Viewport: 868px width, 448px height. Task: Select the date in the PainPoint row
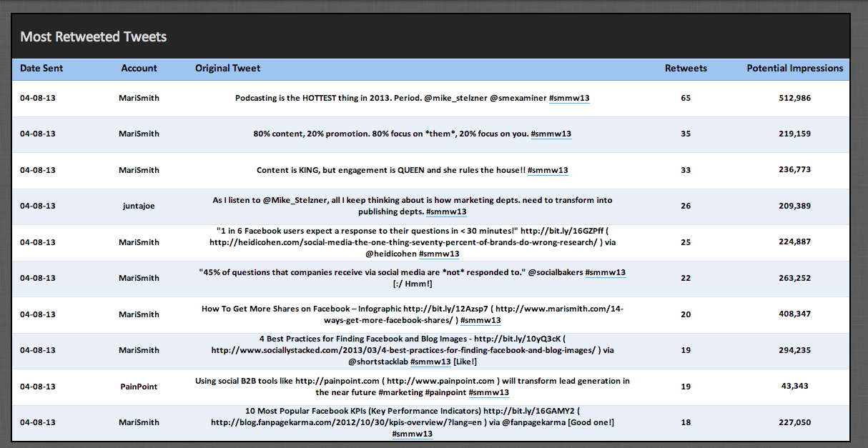coord(38,387)
